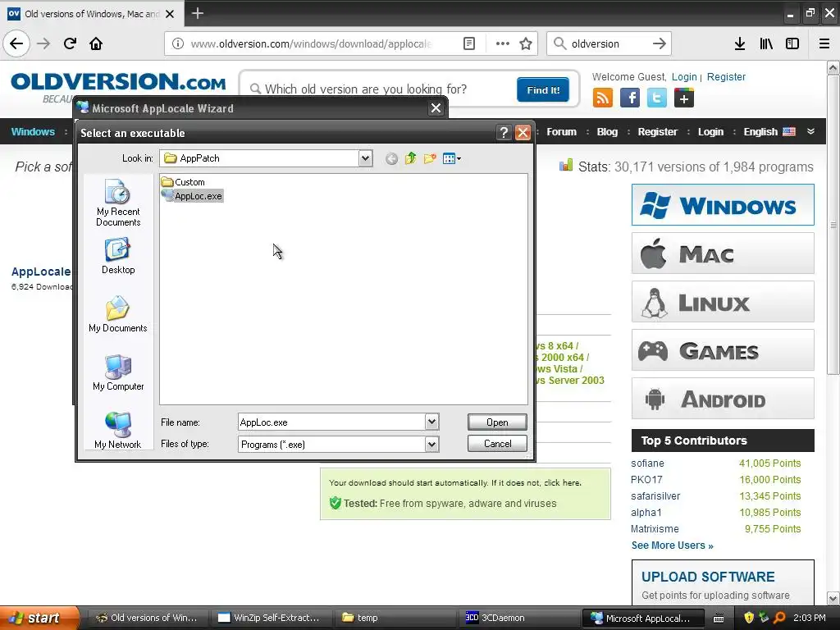Click the Login link beside Welcome Guest
The height and width of the screenshot is (630, 840).
pyautogui.click(x=684, y=76)
